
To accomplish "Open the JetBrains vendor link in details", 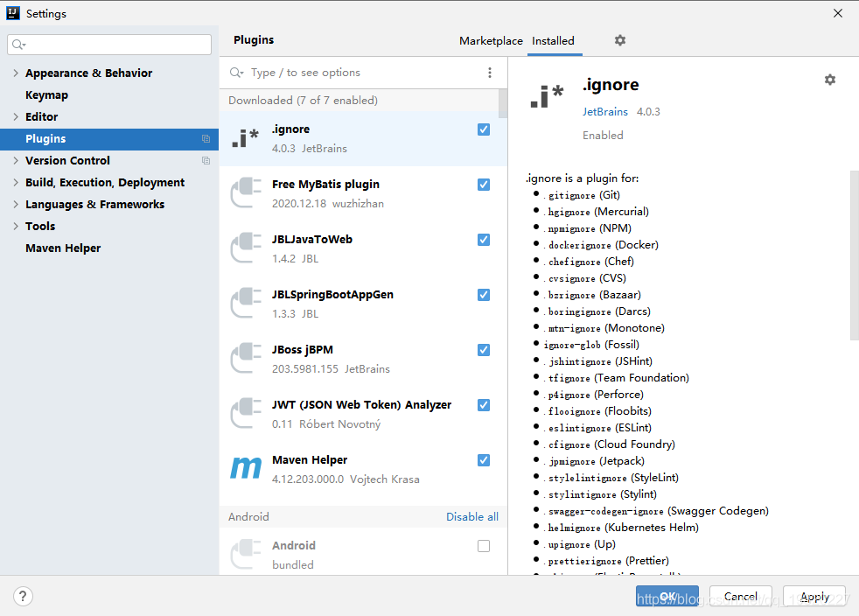I will point(604,112).
